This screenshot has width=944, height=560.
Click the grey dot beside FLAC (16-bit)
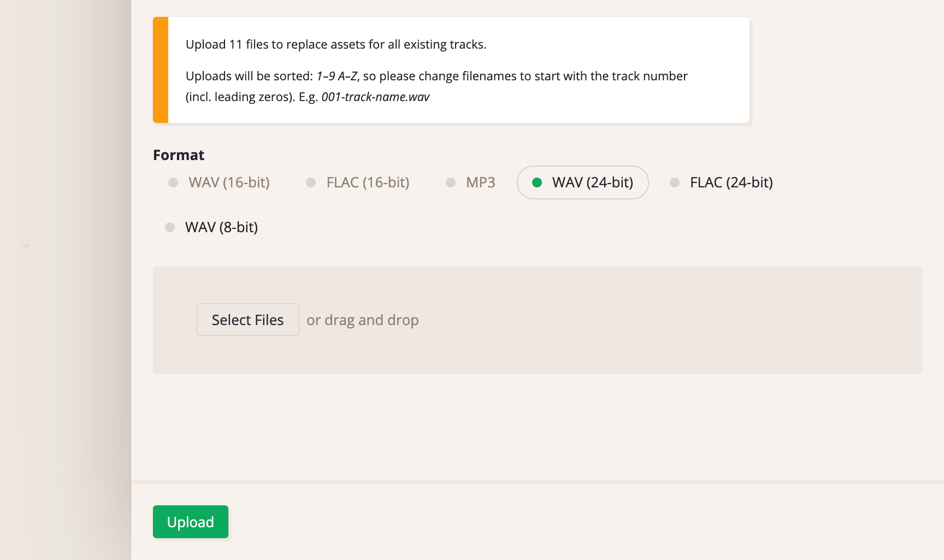(x=311, y=182)
